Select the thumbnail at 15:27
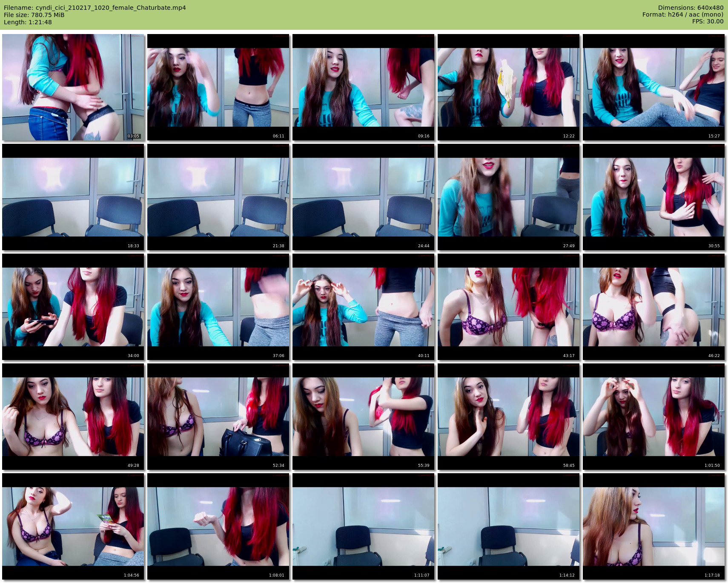The height and width of the screenshot is (583, 728). [654, 87]
